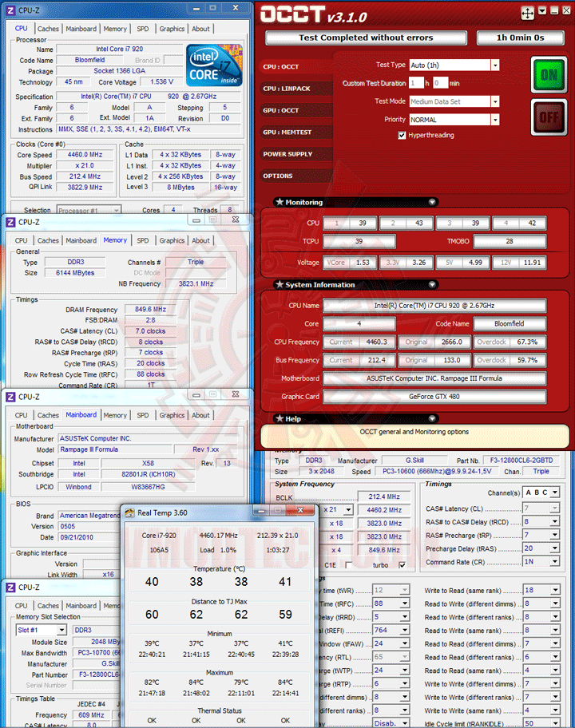This screenshot has width=575, height=728.
Task: Open the OPTIONS tab in OCCT
Action: pyautogui.click(x=295, y=176)
